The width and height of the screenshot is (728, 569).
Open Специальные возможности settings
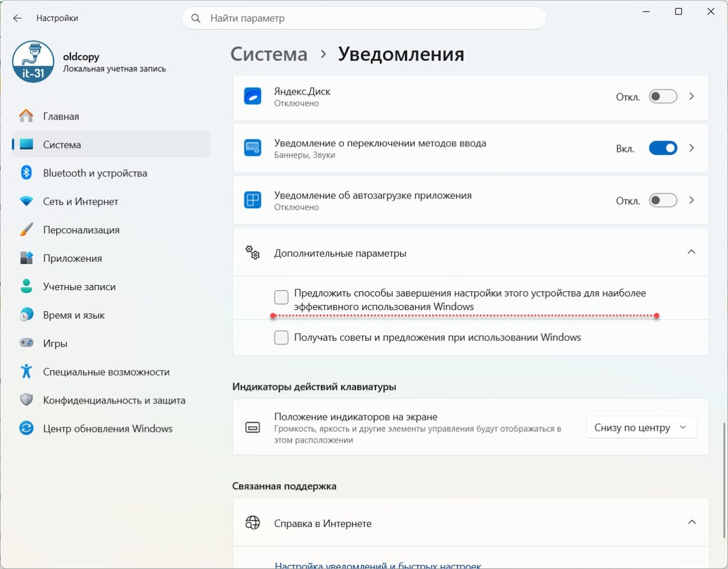(x=111, y=372)
